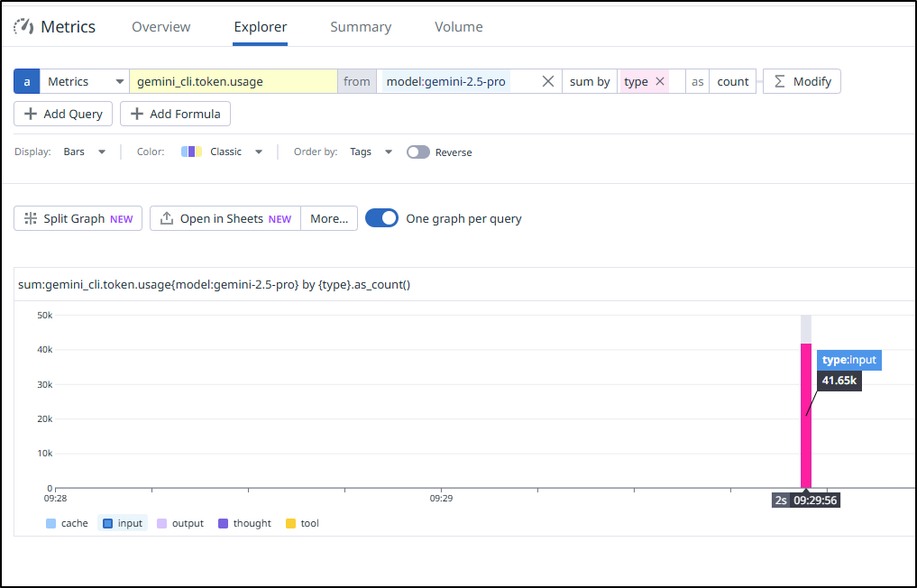Toggle input series in the legend
This screenshot has height=588, width=917.
(x=123, y=523)
